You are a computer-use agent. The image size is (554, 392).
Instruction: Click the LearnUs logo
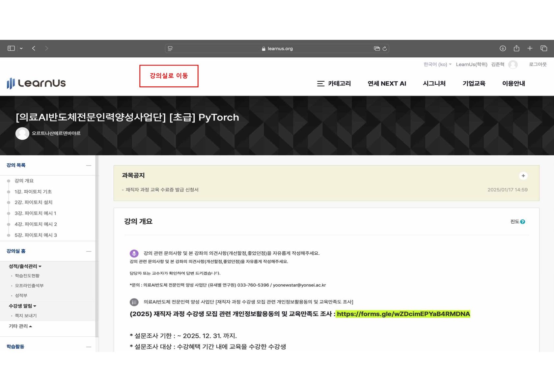coord(36,83)
